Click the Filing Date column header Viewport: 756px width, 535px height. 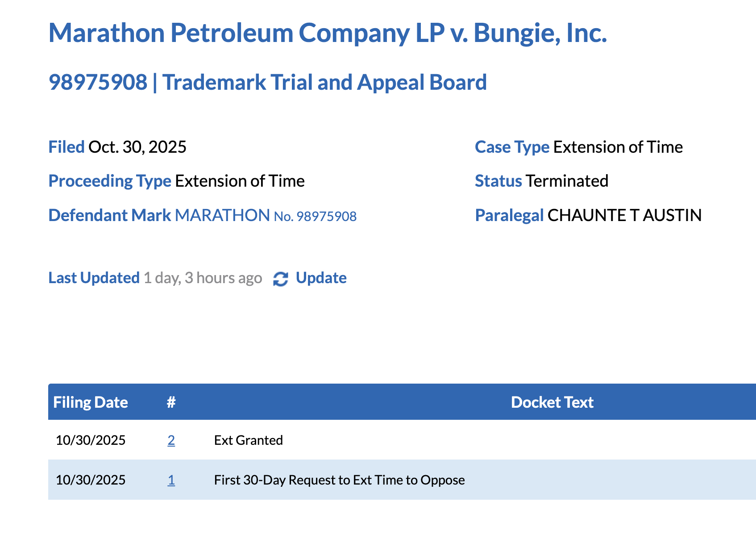pos(91,402)
